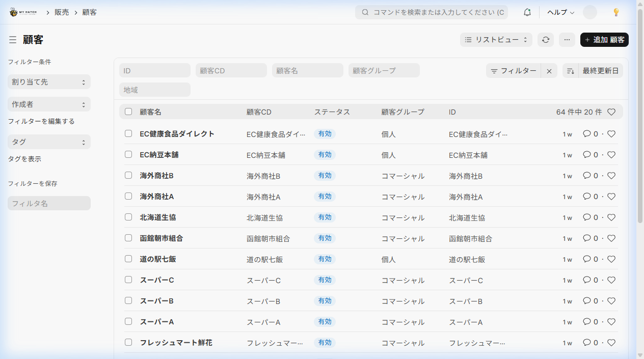Click the notification bell icon
This screenshot has width=644, height=359.
pos(527,12)
